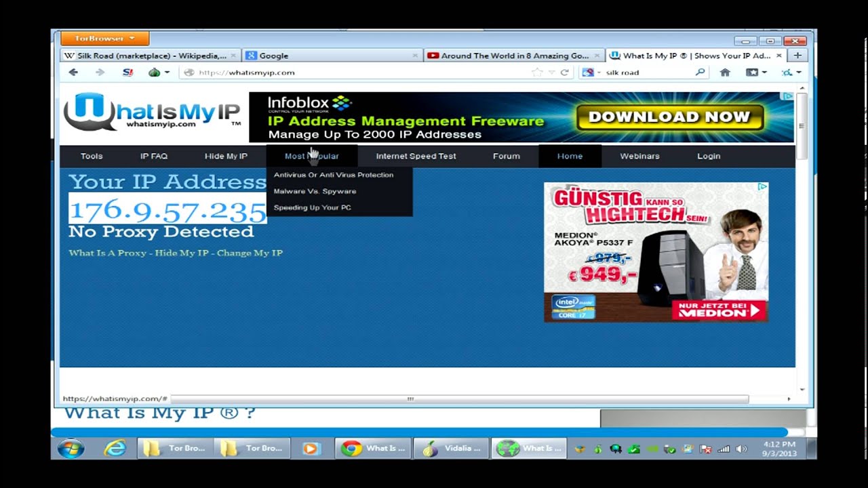
Task: Visit the Forum from the nav bar
Action: click(506, 156)
